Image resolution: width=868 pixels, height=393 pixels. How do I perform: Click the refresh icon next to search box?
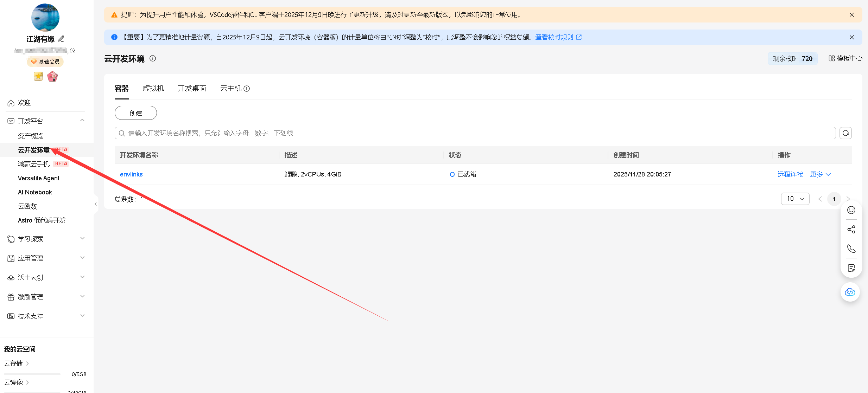click(x=845, y=133)
